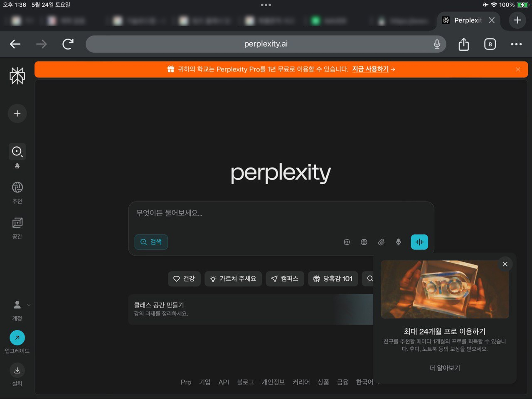This screenshot has width=532, height=399.
Task: Click 더 알아보기 on the Pro promo card
Action: coord(444,368)
